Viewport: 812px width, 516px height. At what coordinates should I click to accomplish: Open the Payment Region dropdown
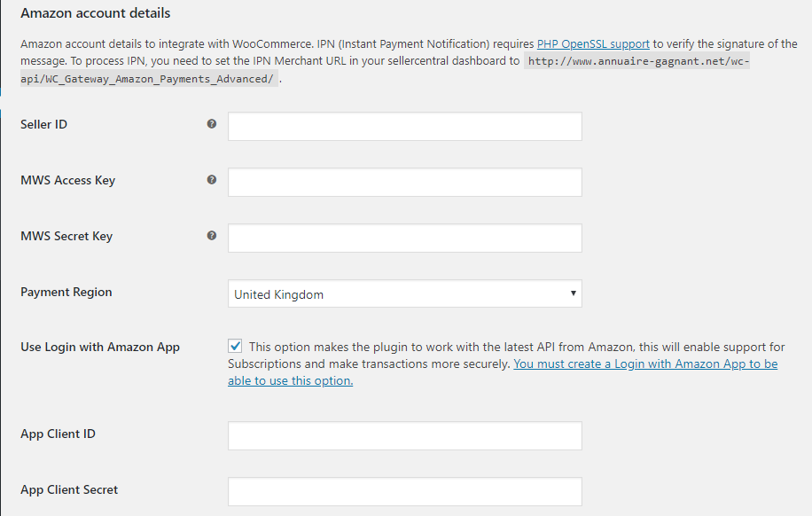(x=405, y=293)
